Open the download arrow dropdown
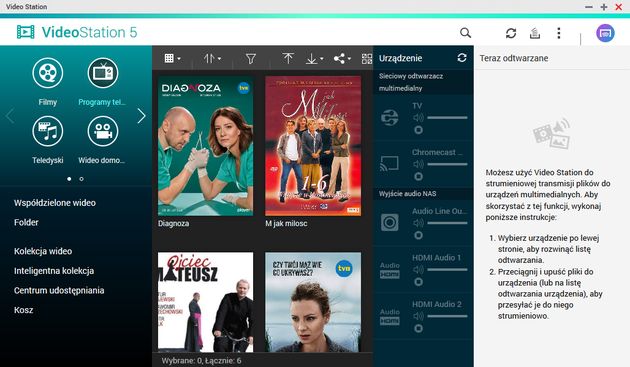Image resolution: width=630 pixels, height=367 pixels. pyautogui.click(x=315, y=59)
